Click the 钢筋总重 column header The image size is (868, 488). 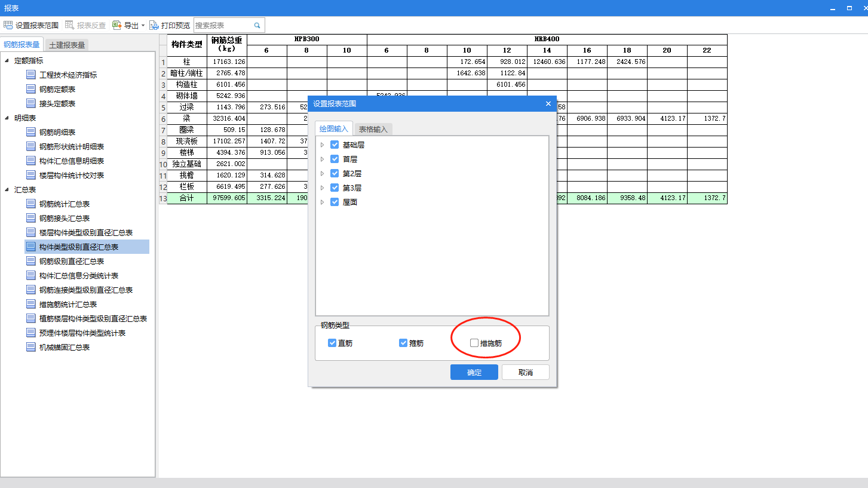(x=227, y=44)
